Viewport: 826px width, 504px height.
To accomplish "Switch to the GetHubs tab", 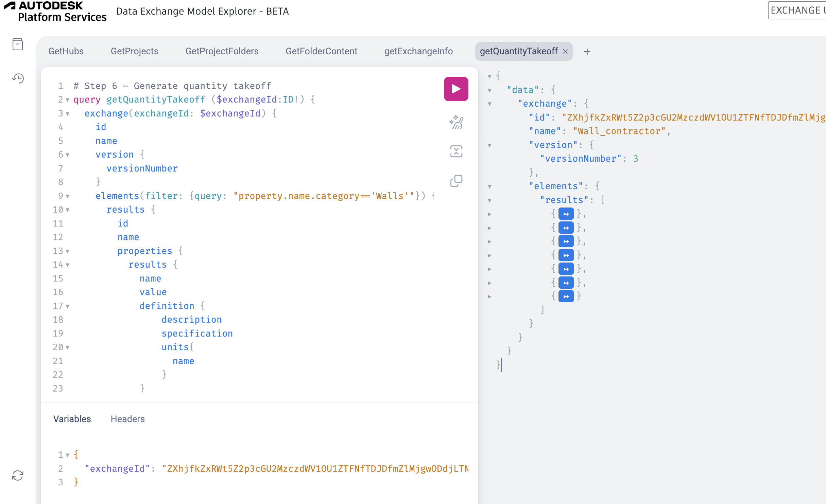I will click(x=66, y=51).
